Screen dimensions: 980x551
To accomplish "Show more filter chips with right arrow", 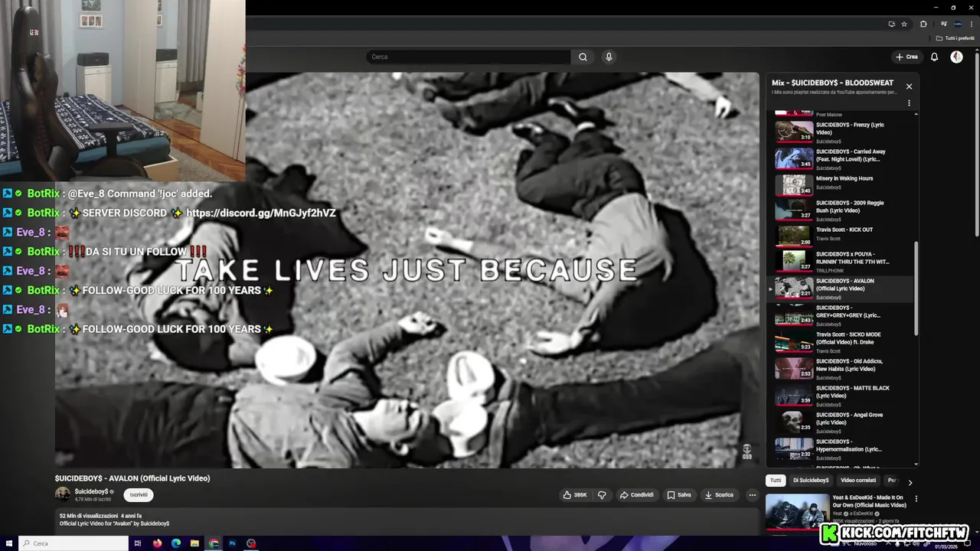I will [910, 482].
